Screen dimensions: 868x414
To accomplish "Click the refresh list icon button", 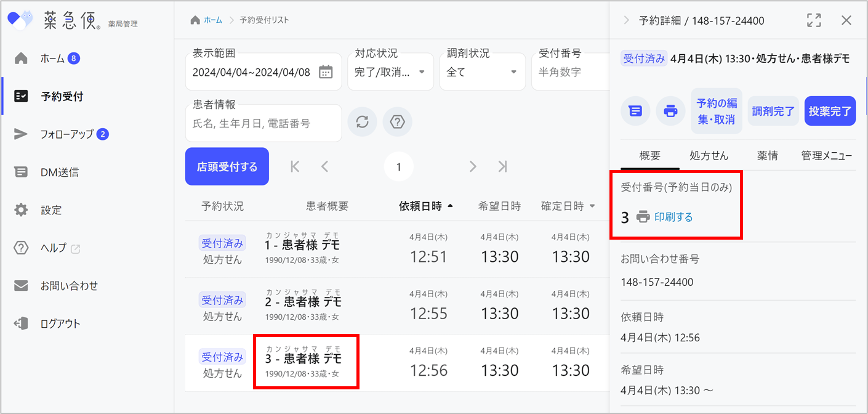I will coord(363,122).
